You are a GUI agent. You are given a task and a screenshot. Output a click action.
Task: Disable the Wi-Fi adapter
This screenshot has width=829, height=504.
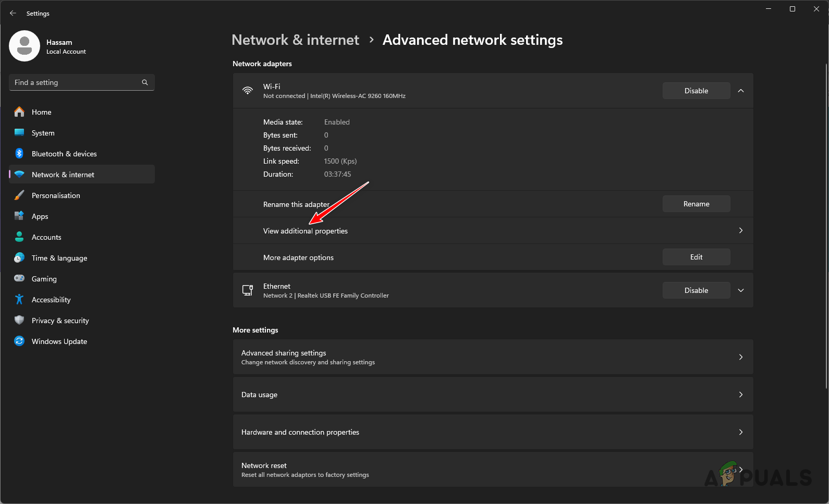[x=696, y=91]
